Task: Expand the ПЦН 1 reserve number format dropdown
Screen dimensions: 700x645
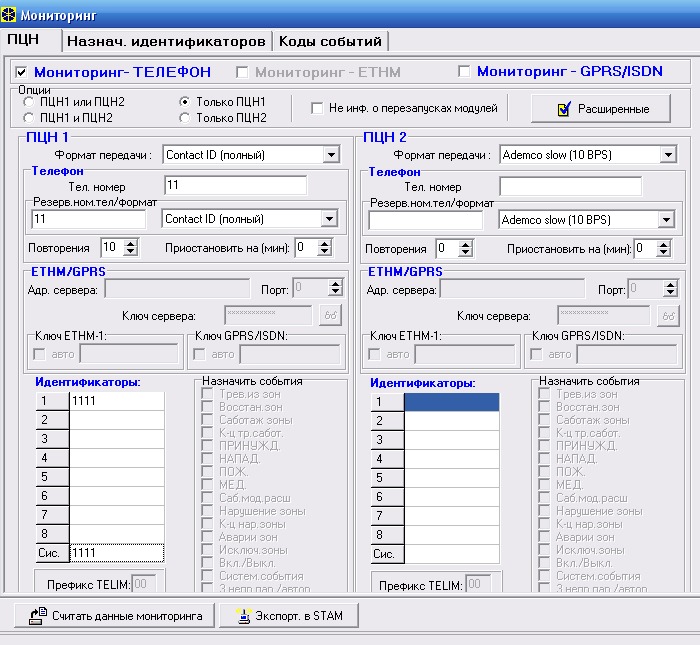Action: [329, 219]
